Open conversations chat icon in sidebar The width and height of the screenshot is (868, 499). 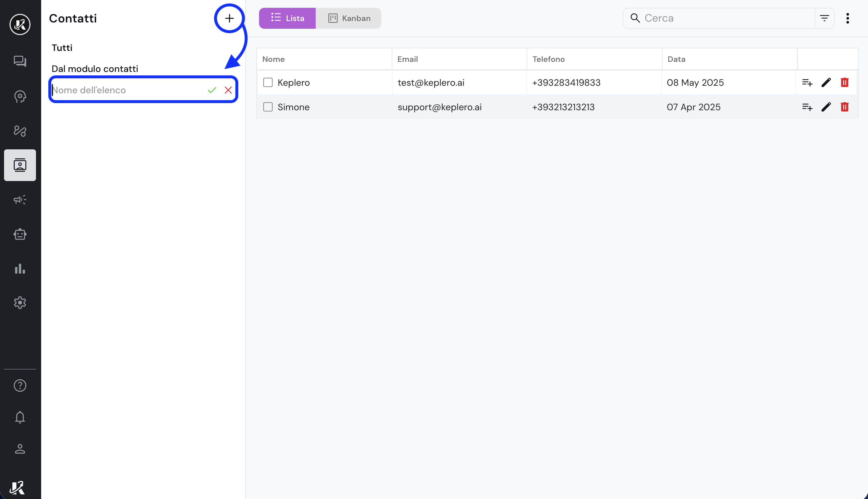(x=20, y=61)
